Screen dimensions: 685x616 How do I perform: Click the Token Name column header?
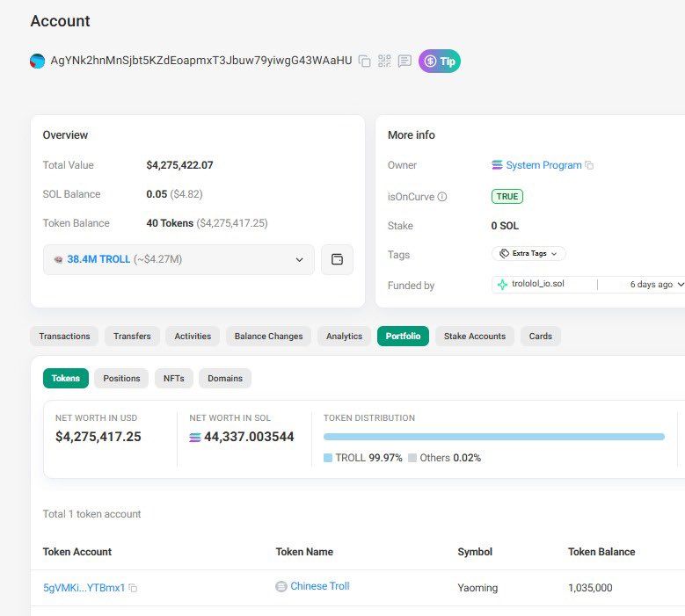pyautogui.click(x=304, y=552)
